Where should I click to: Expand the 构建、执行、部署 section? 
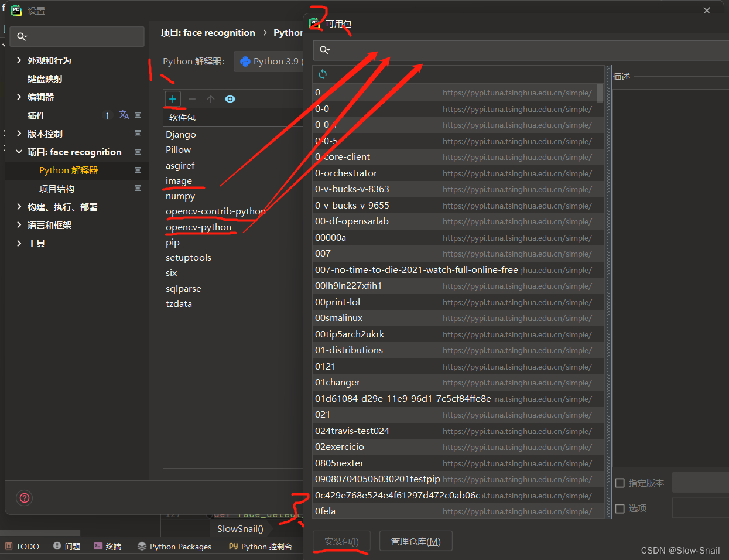19,207
